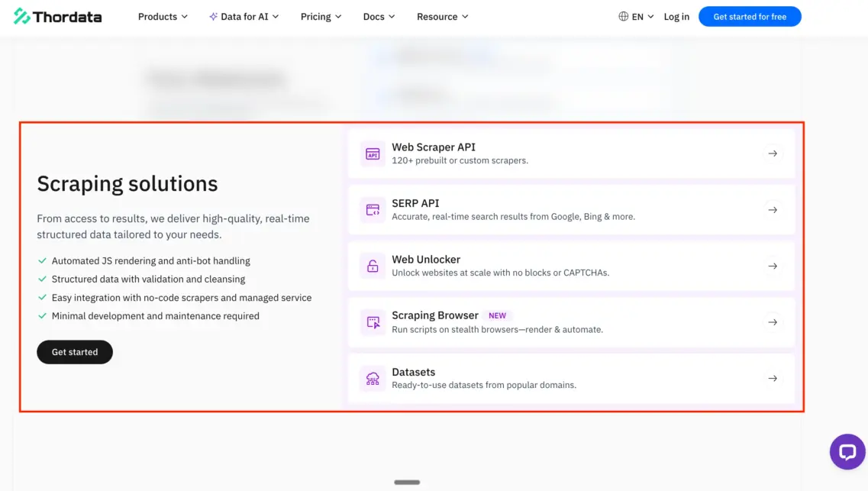Click 'Minimal development and maintenance required' text

pyautogui.click(x=156, y=315)
